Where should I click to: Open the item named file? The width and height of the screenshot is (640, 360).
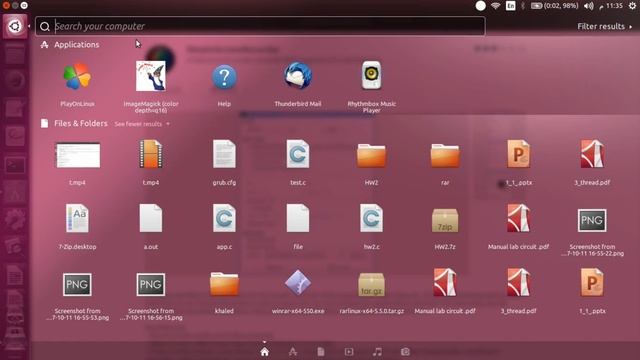click(298, 218)
